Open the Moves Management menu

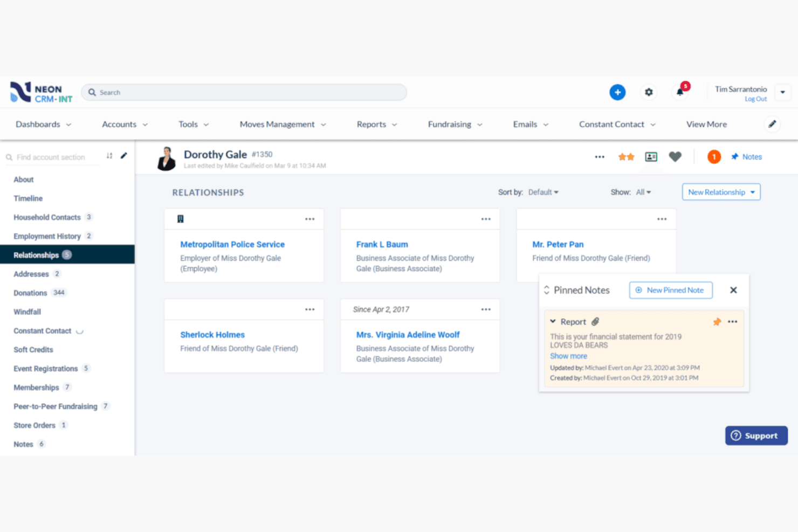(283, 125)
